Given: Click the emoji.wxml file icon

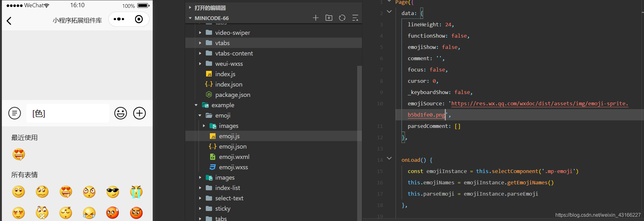Looking at the screenshot, I should (213, 157).
